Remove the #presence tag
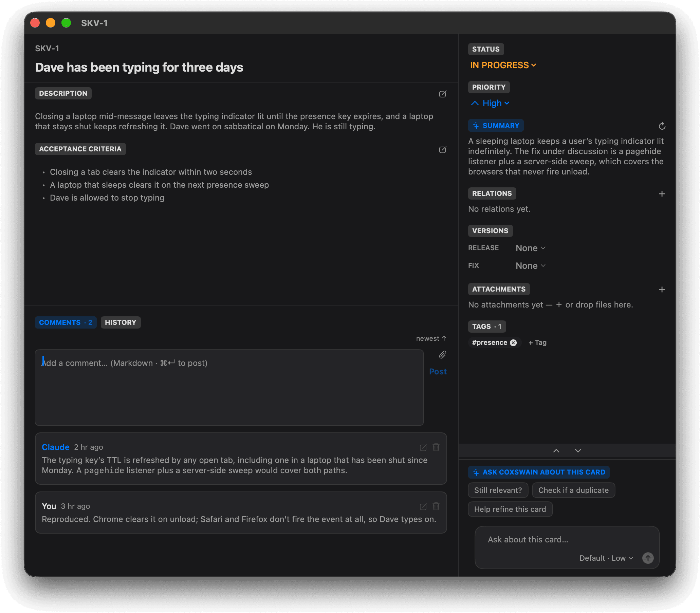Viewport: 700px width, 613px height. [513, 343]
